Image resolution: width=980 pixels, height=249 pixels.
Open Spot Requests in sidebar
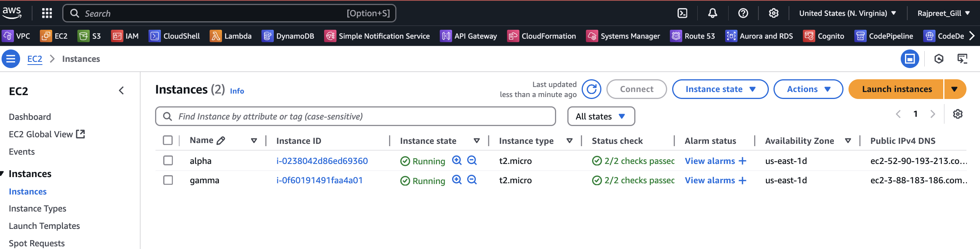click(x=37, y=243)
